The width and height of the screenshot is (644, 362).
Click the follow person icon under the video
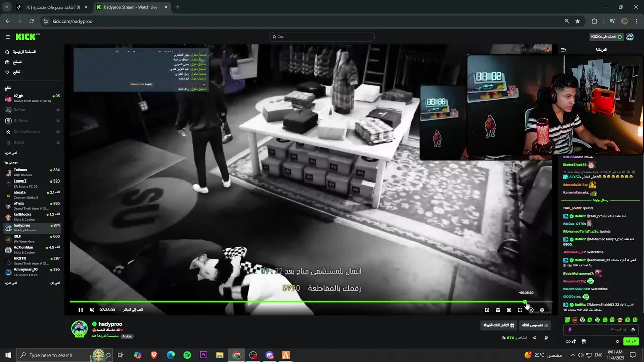[546, 338]
